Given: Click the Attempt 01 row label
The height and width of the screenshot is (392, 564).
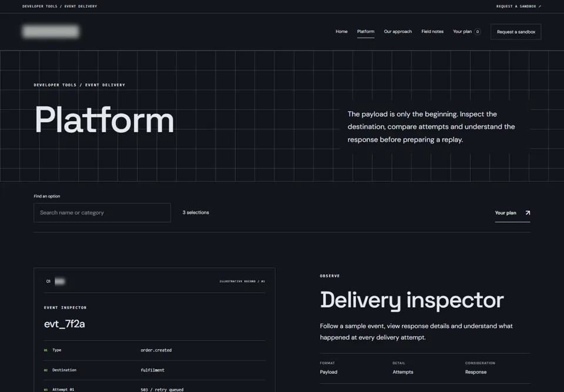Looking at the screenshot, I should coord(63,390).
